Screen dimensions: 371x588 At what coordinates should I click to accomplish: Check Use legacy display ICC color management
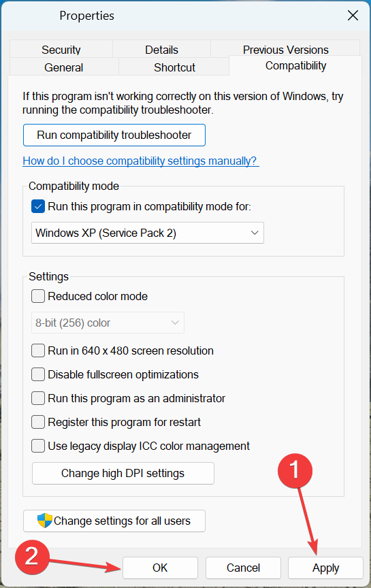(x=38, y=446)
